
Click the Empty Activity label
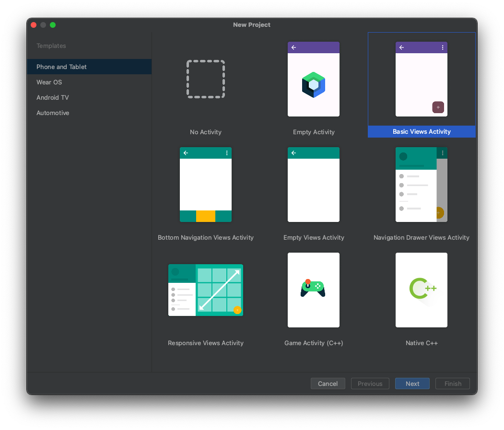[314, 132]
